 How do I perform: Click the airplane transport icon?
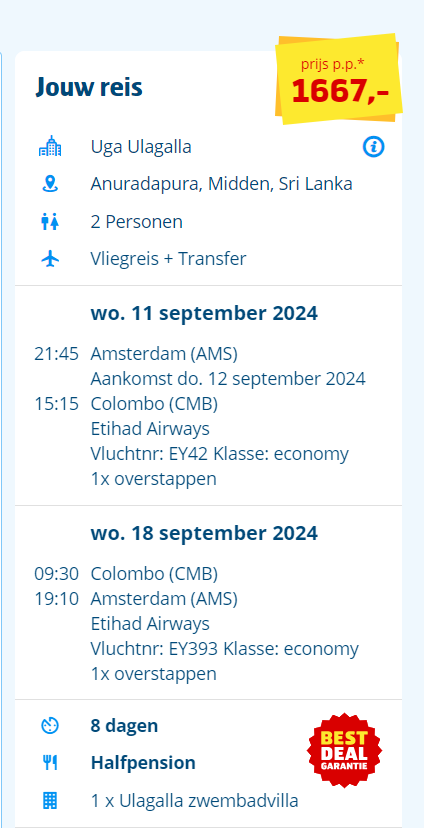coord(50,259)
